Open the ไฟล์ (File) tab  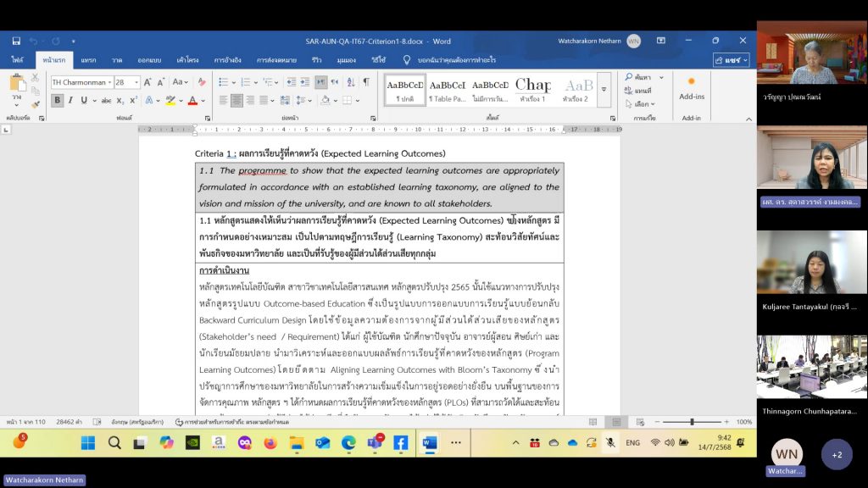pos(17,60)
